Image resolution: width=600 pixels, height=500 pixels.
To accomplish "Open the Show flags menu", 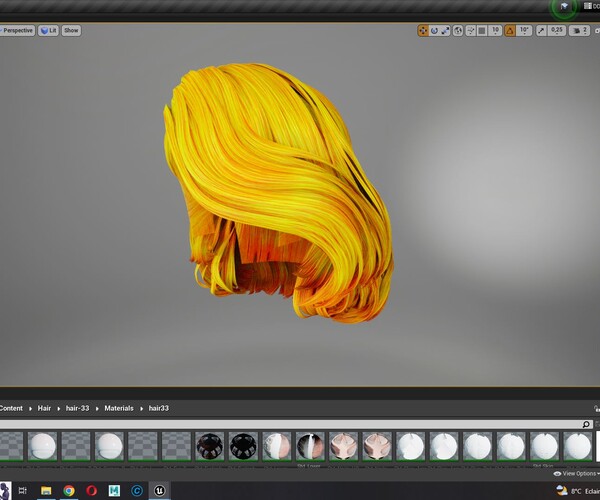I will (71, 31).
